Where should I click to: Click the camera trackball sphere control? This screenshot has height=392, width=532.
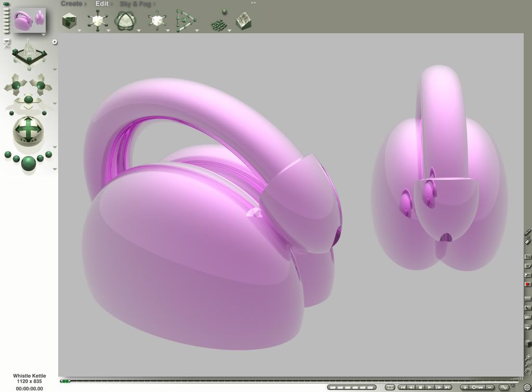[x=28, y=130]
